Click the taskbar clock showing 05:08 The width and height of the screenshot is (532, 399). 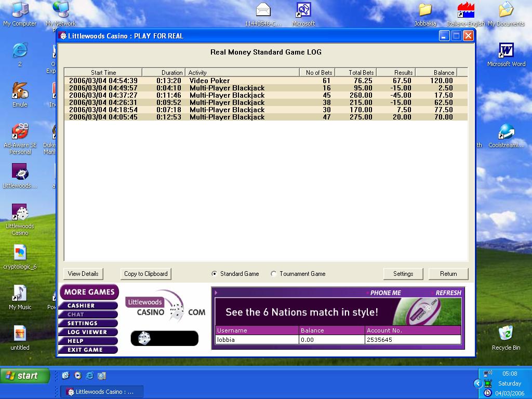pos(510,374)
